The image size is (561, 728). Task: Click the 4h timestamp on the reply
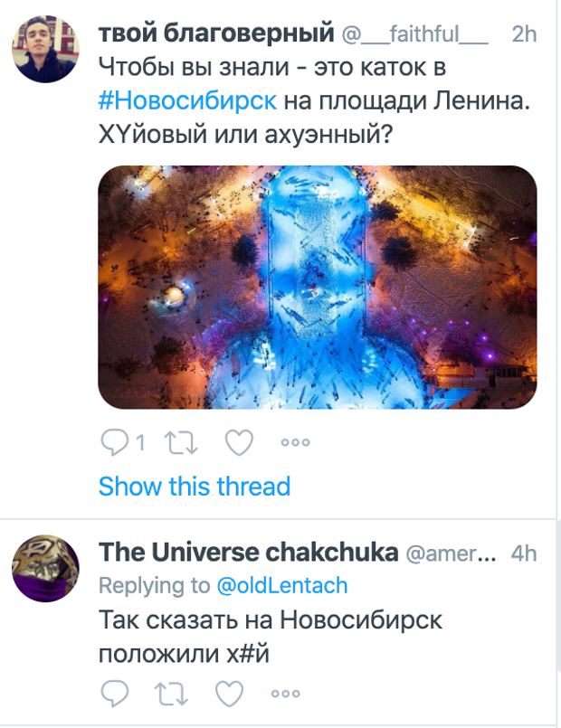(x=524, y=553)
